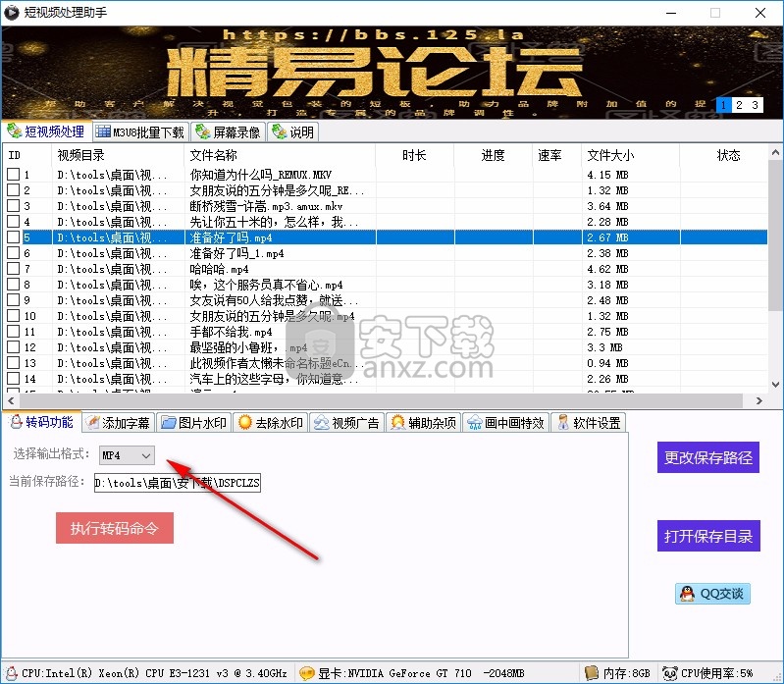Click 执行转码命令 button

[x=115, y=528]
